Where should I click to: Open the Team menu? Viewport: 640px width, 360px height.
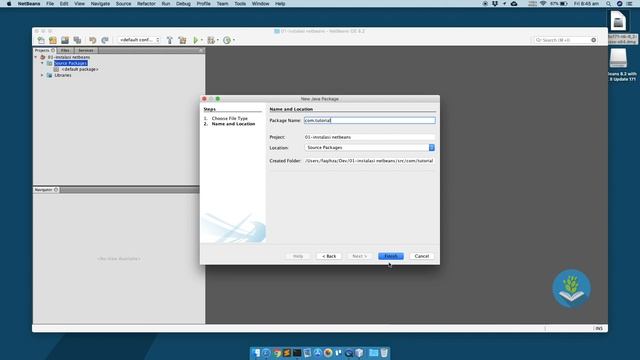coord(222,4)
